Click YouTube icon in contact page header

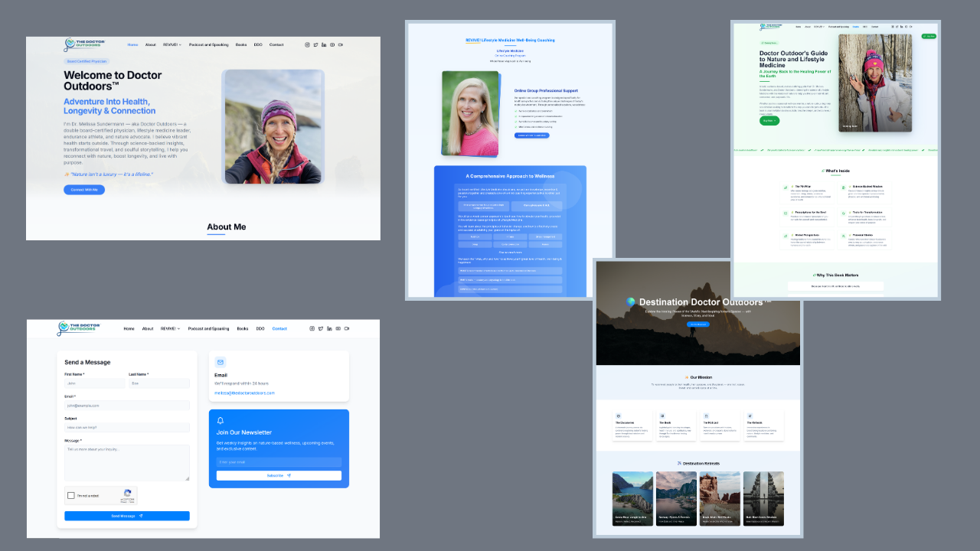338,328
